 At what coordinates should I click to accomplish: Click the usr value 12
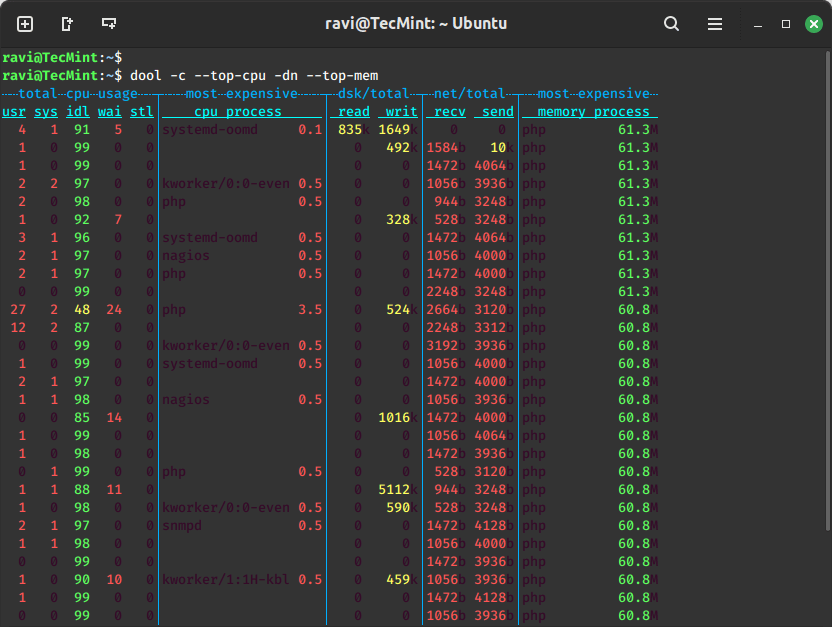point(18,327)
